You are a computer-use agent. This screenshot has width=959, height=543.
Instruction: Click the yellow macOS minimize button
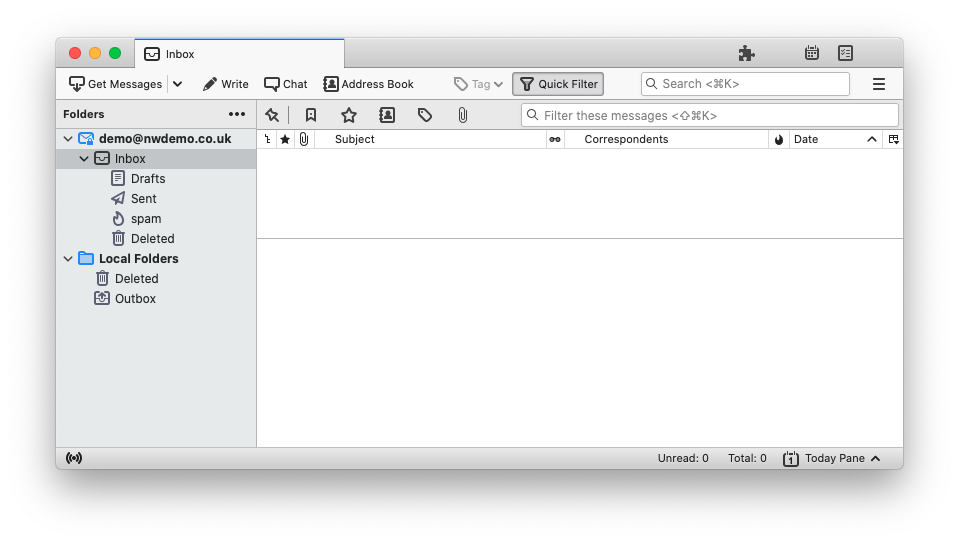click(x=95, y=53)
